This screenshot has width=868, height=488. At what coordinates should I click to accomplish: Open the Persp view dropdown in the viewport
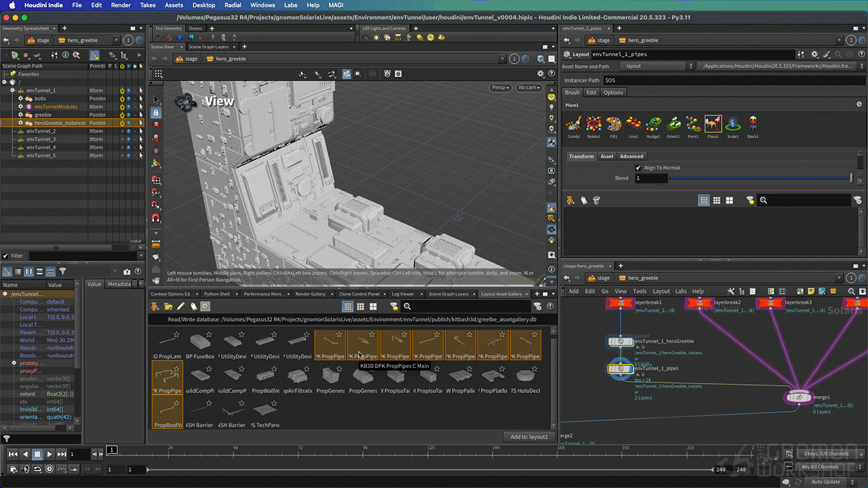click(500, 87)
